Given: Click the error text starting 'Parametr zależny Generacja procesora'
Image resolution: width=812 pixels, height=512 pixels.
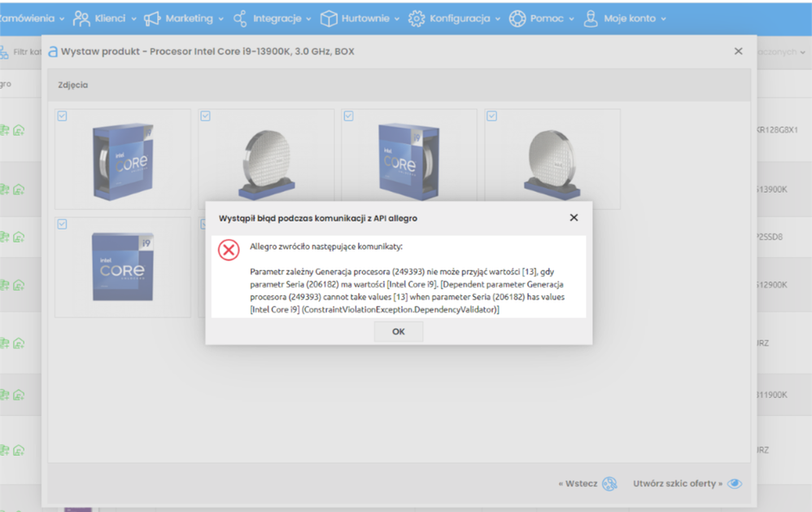Looking at the screenshot, I should coord(407,291).
